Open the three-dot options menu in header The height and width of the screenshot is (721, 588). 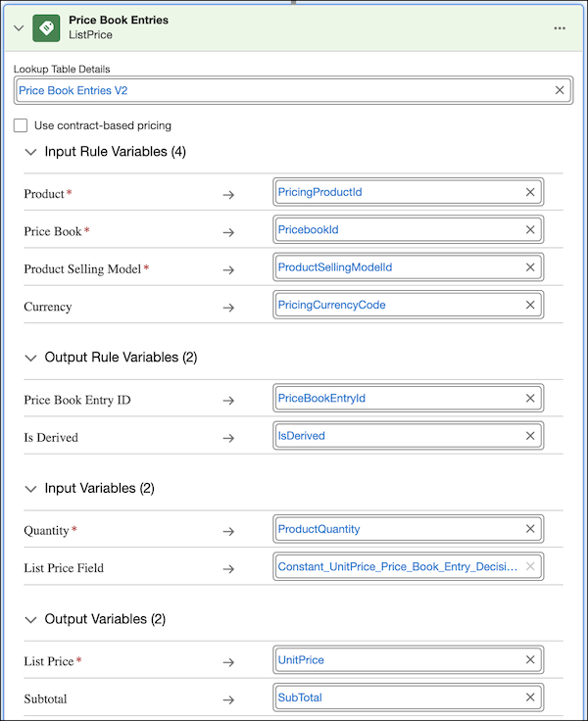[x=560, y=28]
